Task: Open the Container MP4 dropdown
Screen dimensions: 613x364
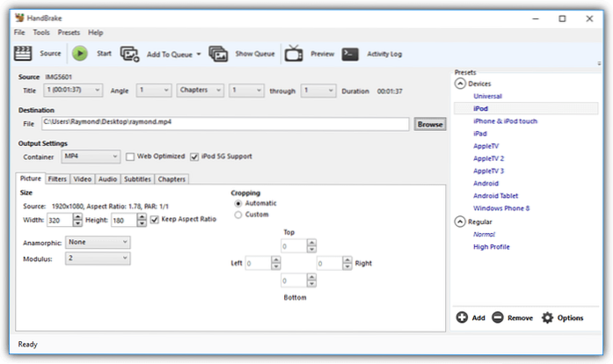Action: tap(91, 157)
